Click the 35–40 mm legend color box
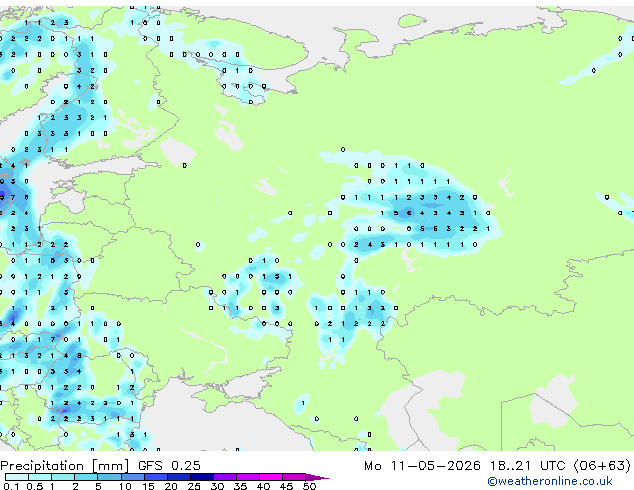The image size is (634, 490). tap(248, 477)
